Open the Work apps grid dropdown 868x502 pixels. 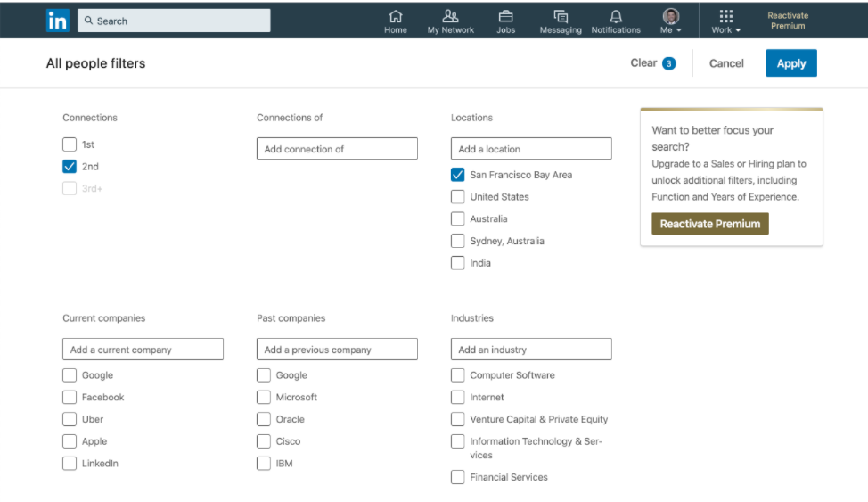725,21
